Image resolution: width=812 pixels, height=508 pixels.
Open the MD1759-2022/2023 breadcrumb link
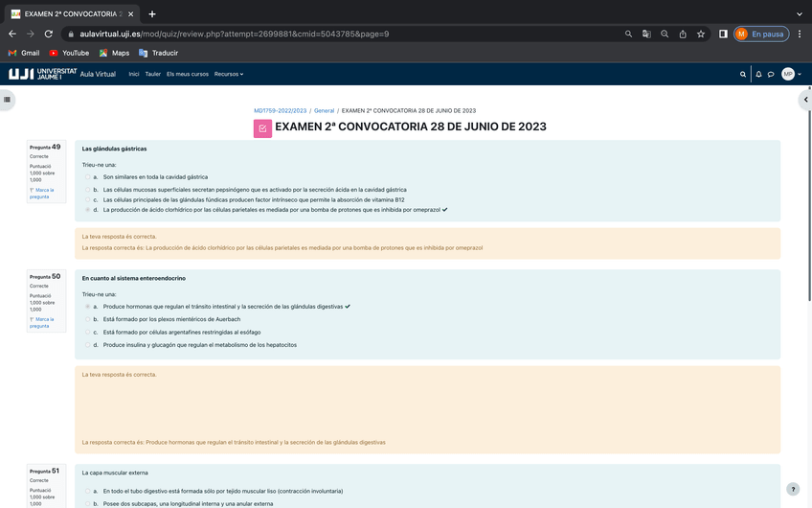(281, 111)
